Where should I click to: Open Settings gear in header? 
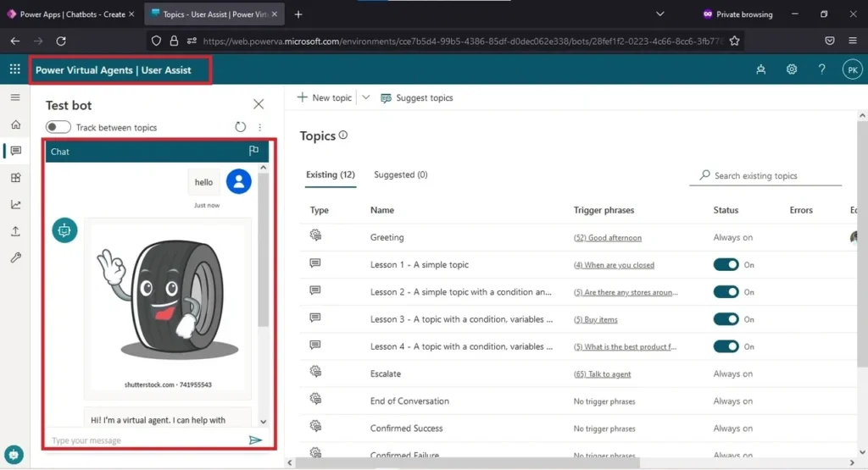[x=792, y=69]
